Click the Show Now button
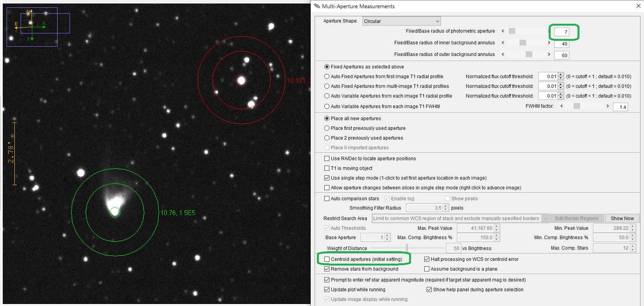Image resolution: width=644 pixels, height=306 pixels. [622, 219]
